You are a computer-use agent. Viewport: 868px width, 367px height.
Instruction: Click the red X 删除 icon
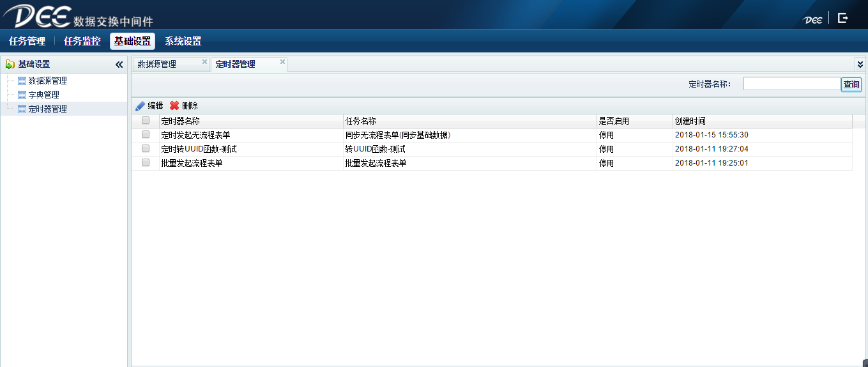174,106
